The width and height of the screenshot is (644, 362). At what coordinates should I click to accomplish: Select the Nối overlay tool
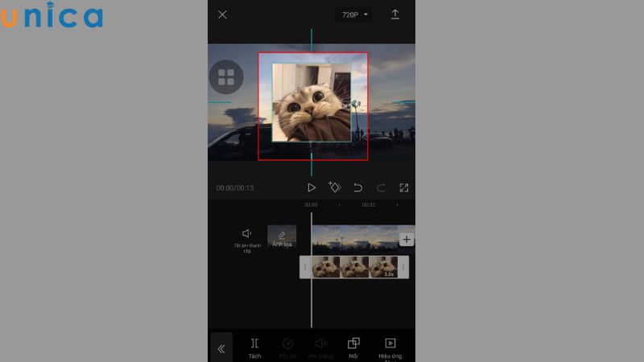click(x=353, y=348)
